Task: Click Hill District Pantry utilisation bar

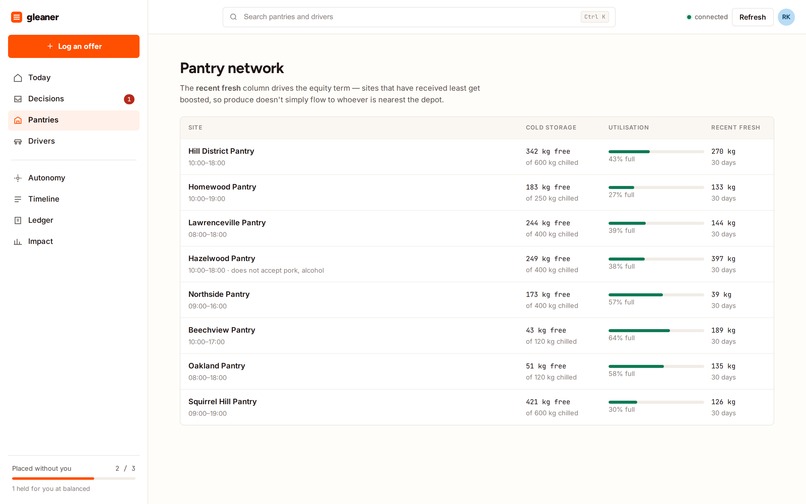Action: tap(656, 152)
